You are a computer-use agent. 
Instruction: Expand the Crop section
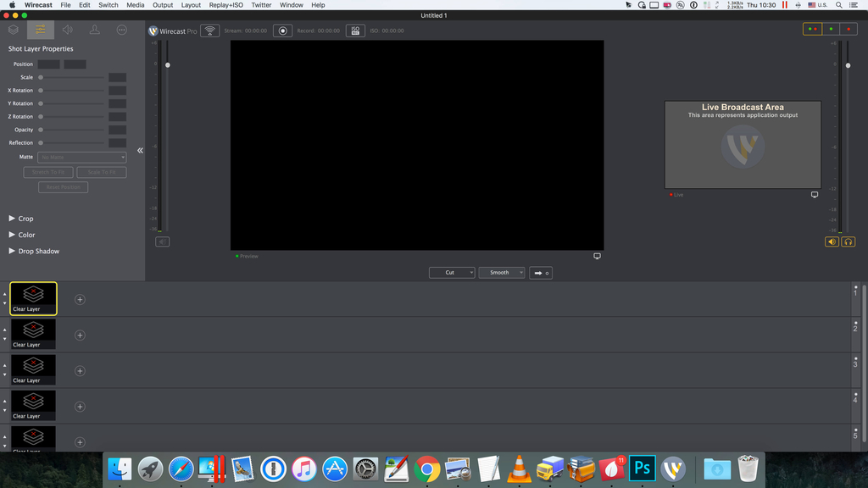[x=23, y=218]
